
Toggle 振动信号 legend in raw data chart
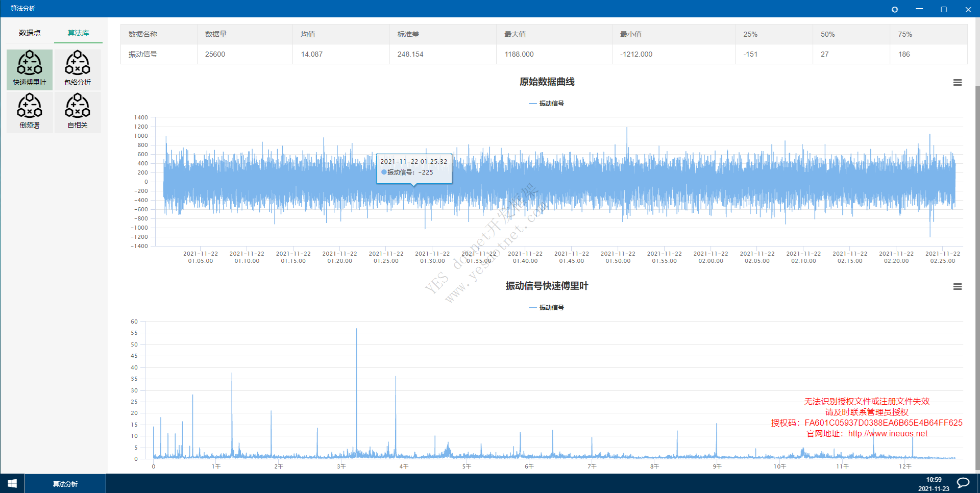coord(547,103)
